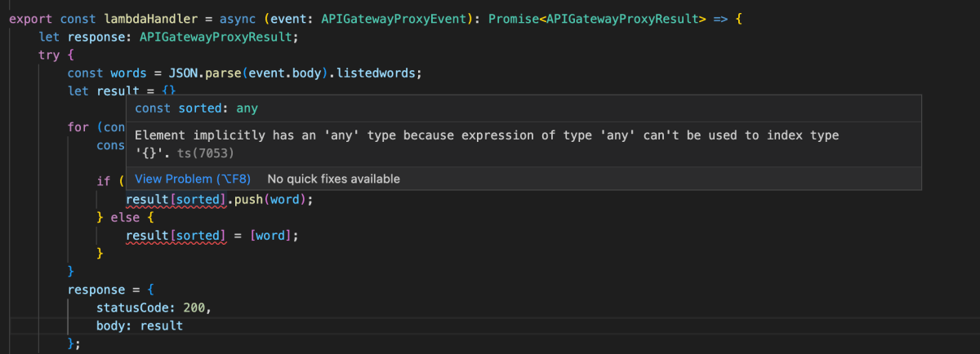Click the [word] array literal
The width and height of the screenshot is (980, 354).
click(272, 235)
